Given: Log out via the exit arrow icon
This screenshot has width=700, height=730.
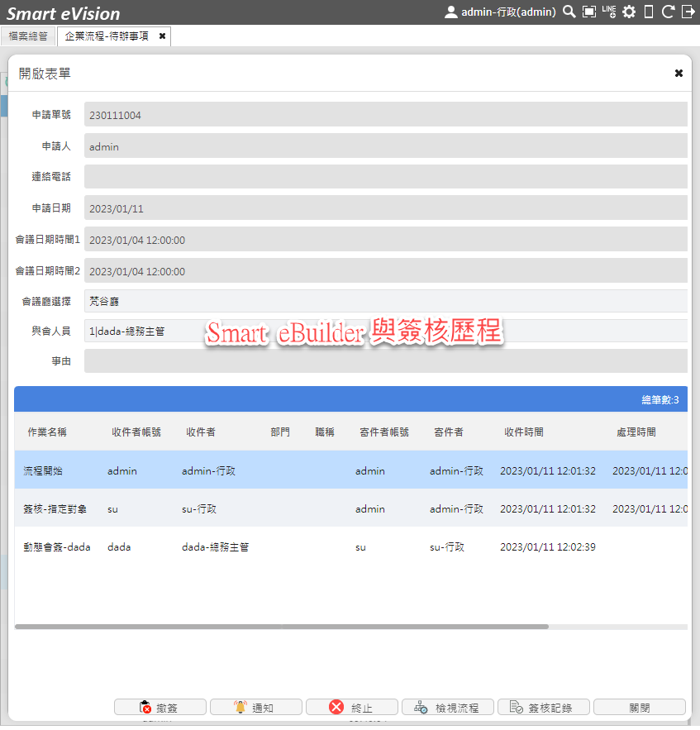Looking at the screenshot, I should [688, 12].
